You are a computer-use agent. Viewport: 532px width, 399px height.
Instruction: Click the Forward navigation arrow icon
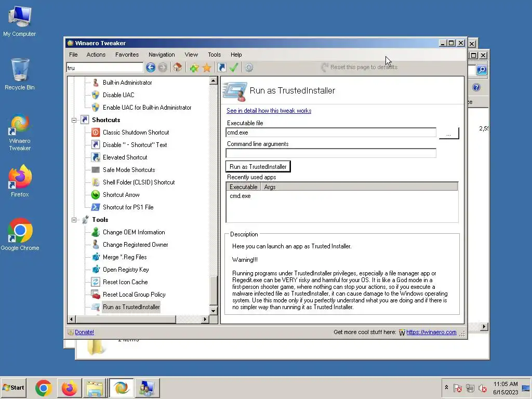pos(163,68)
